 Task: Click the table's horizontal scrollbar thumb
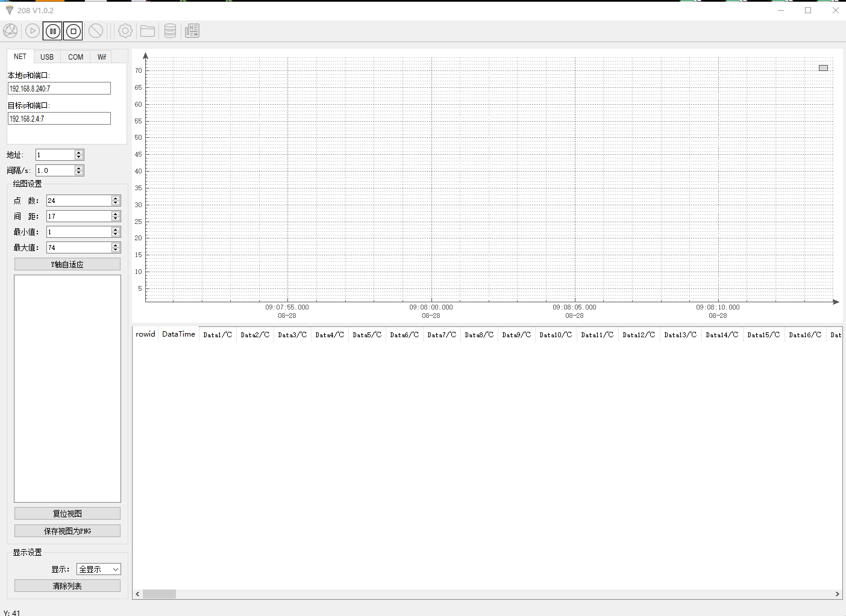click(159, 594)
